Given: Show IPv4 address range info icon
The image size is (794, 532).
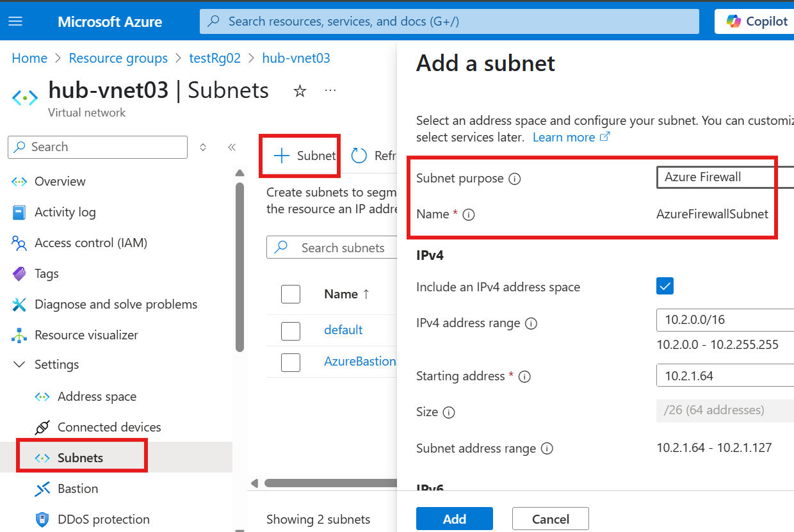Looking at the screenshot, I should [531, 324].
